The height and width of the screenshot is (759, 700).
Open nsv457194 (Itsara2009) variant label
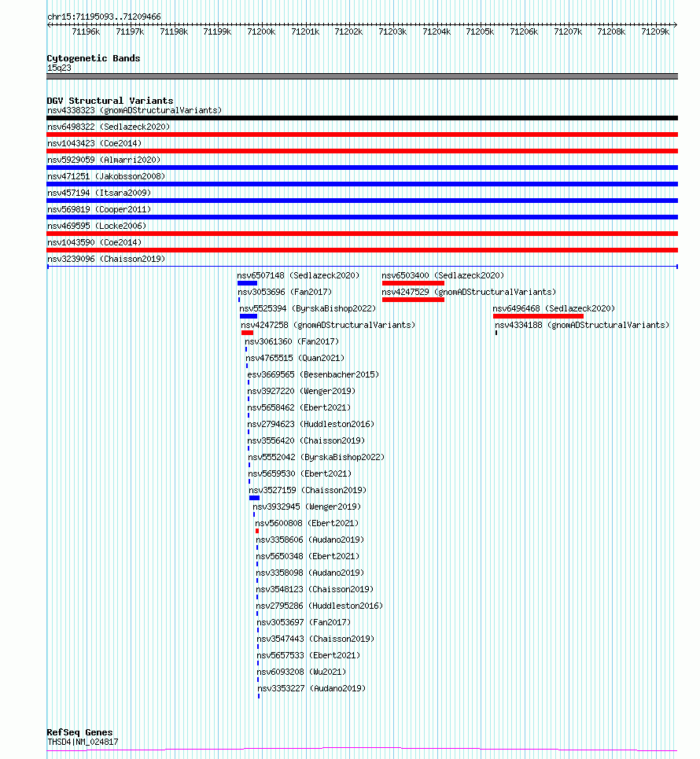click(x=99, y=193)
